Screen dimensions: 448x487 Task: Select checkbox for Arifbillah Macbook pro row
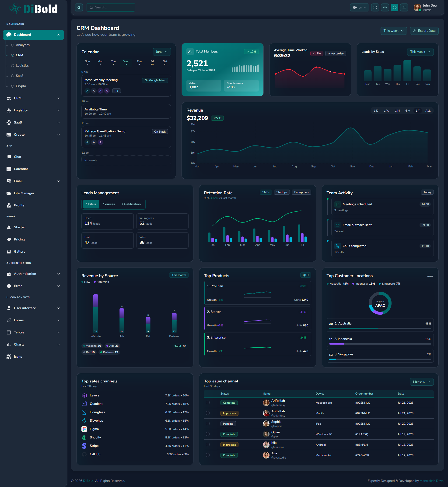(x=207, y=402)
